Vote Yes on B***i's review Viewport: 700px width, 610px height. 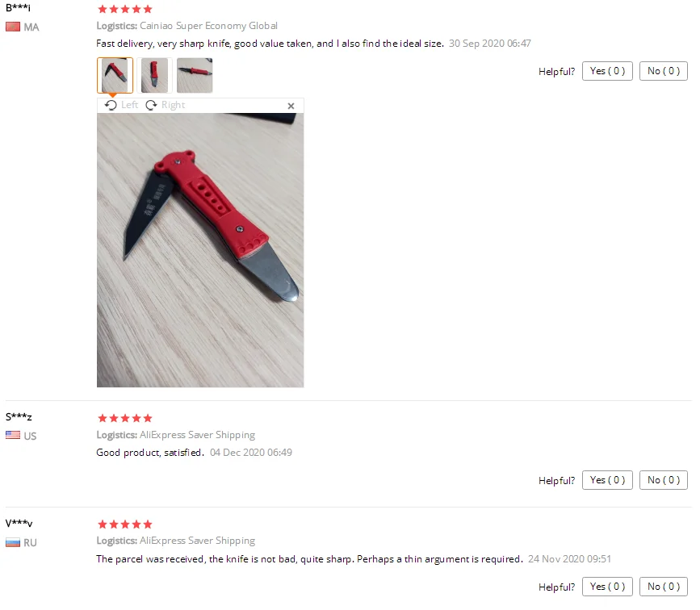coord(607,71)
